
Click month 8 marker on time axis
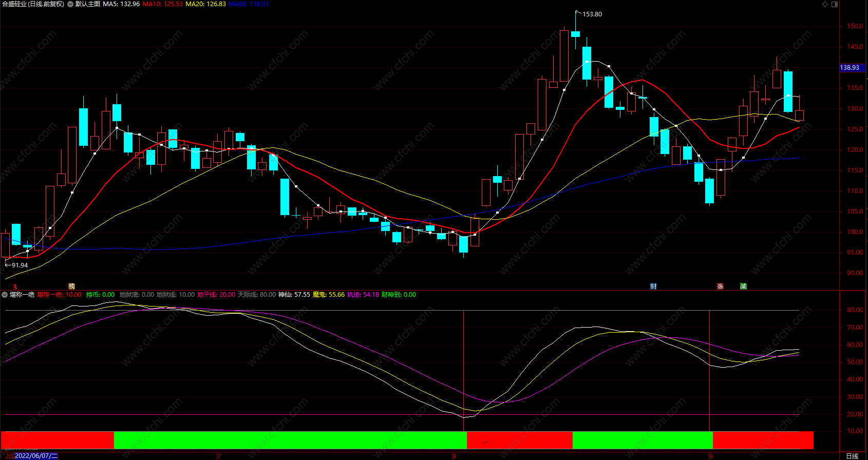[x=454, y=456]
